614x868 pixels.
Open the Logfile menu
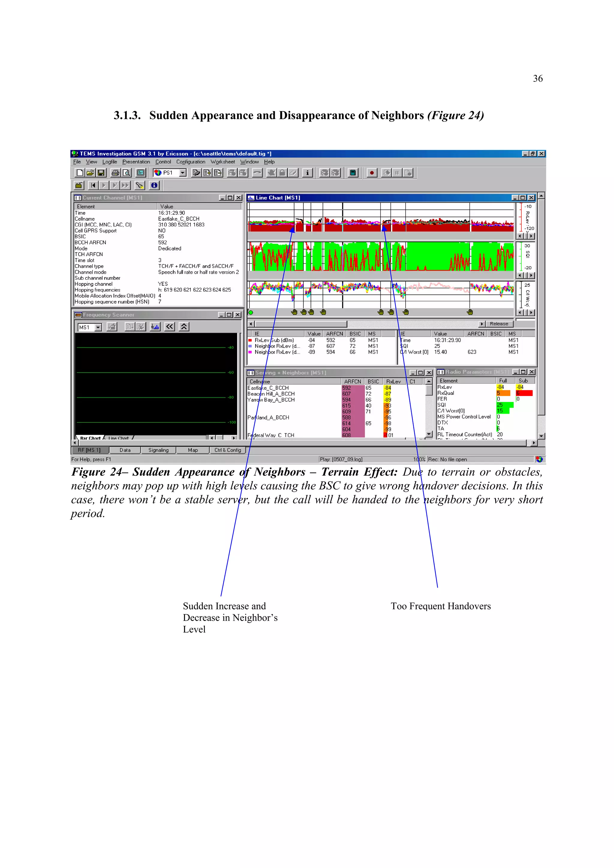[109, 162]
